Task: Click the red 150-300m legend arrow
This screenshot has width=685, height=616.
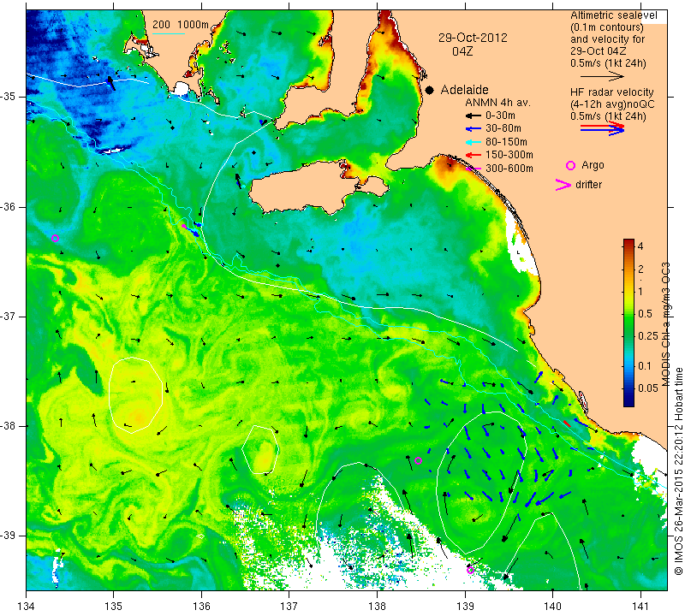Action: click(474, 155)
